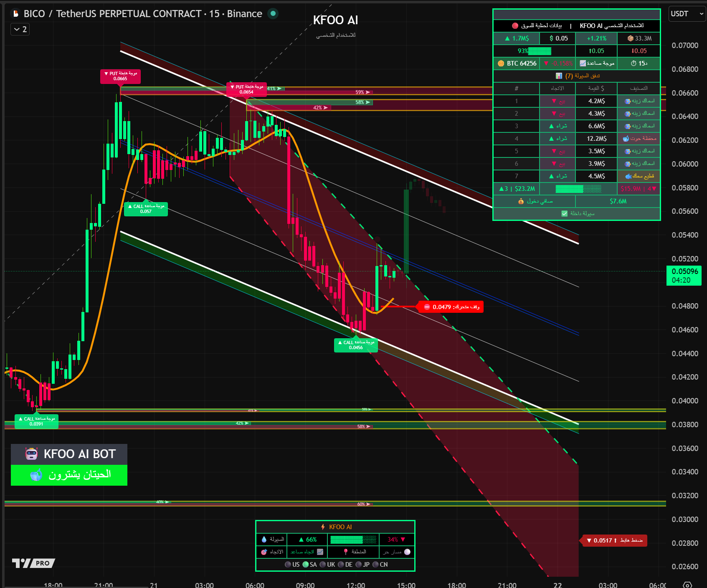Image resolution: width=707 pixels, height=588 pixels.
Task: Select the DE session dot
Action: (x=341, y=565)
